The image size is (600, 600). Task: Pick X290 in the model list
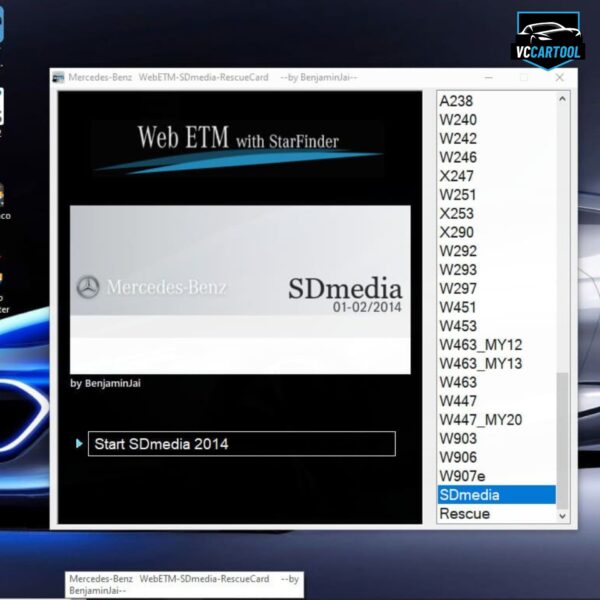[x=496, y=233]
